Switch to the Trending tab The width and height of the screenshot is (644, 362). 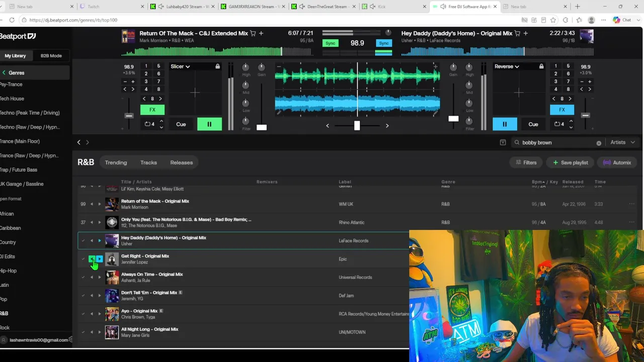pos(116,162)
